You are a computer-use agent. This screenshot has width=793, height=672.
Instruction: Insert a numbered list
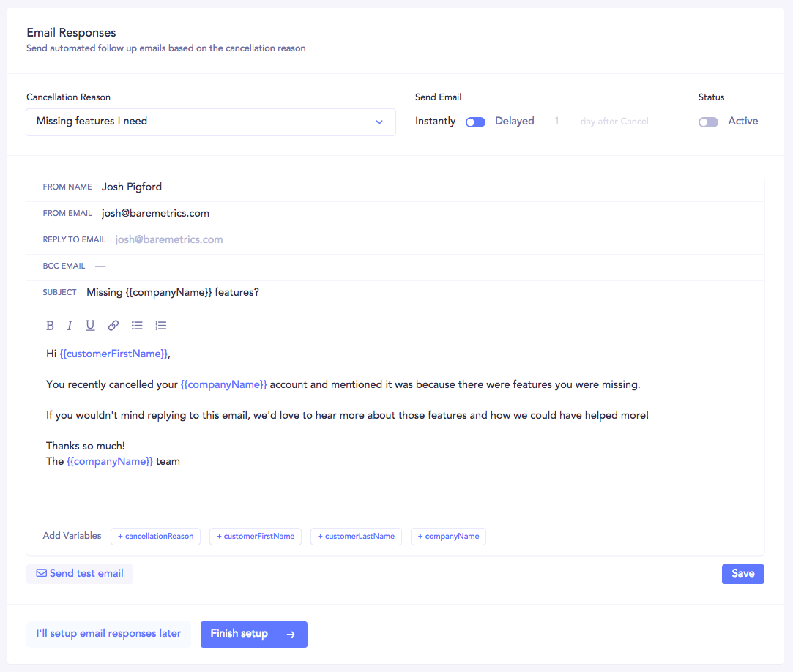pyautogui.click(x=161, y=326)
